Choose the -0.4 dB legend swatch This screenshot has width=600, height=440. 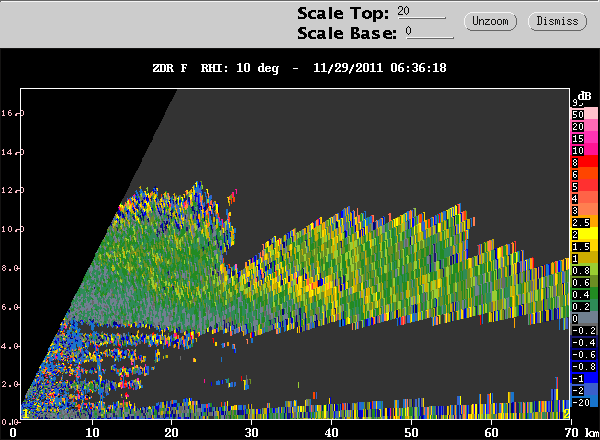584,342
